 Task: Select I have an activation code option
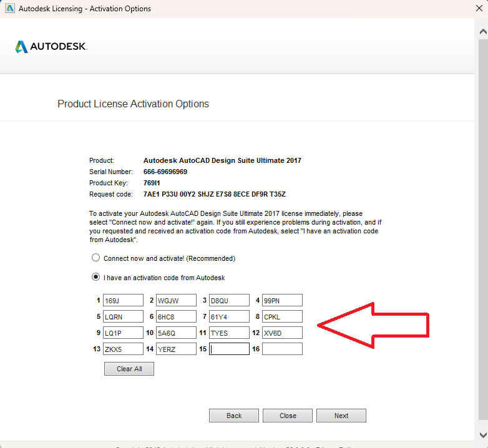(x=95, y=277)
